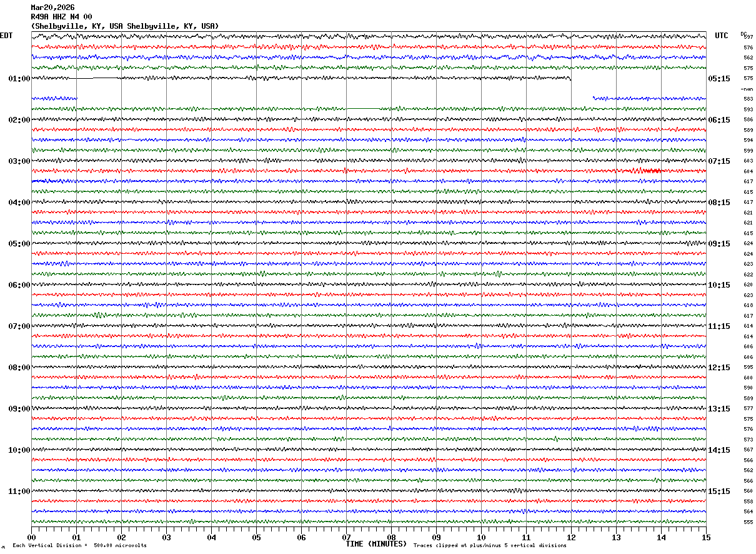Click the DC offset column header

tap(744, 34)
